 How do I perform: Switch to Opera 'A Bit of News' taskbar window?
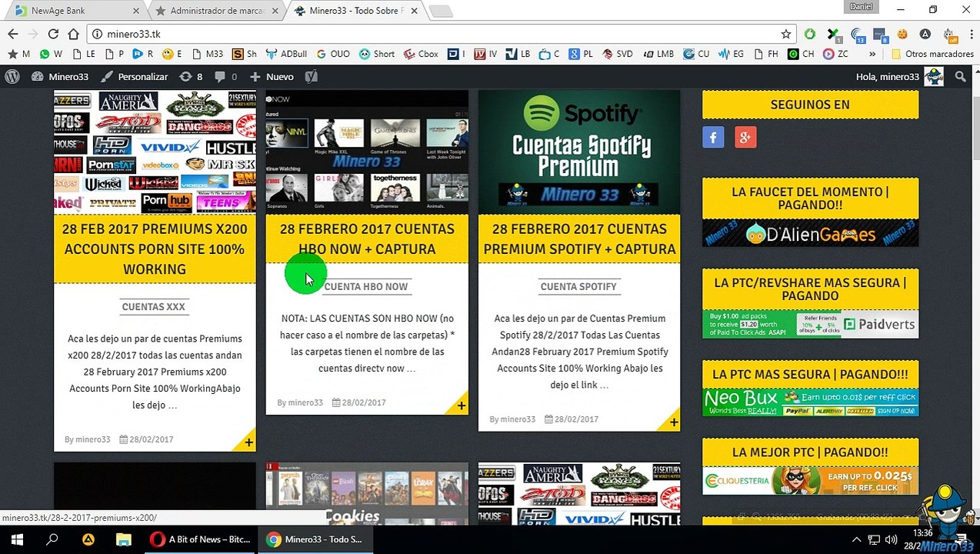click(x=201, y=539)
